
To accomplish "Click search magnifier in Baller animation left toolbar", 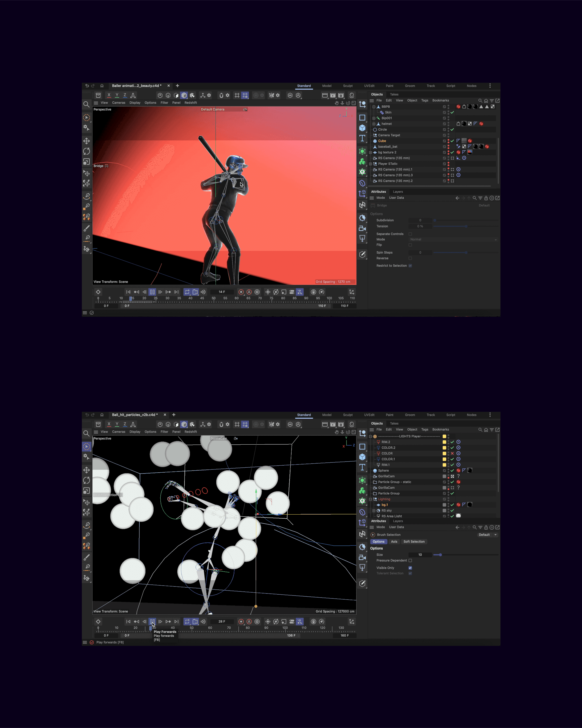I will coord(86,104).
